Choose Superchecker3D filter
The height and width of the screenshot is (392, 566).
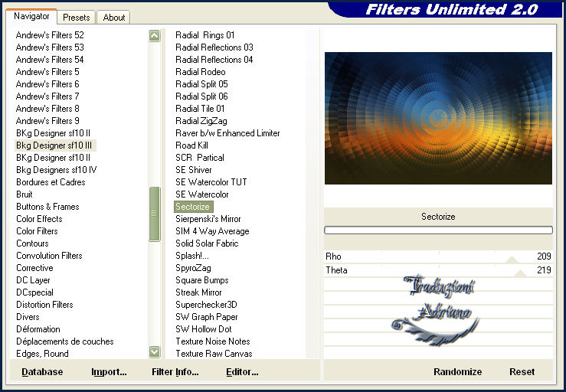pos(206,305)
